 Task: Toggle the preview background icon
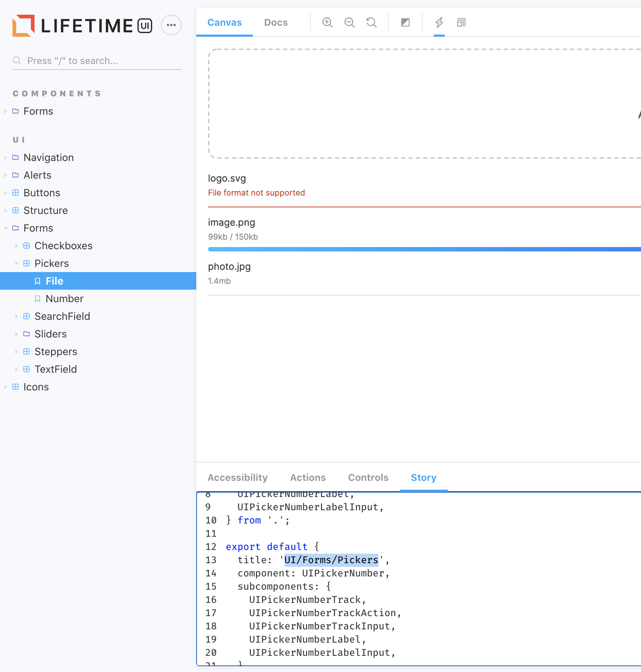point(405,23)
